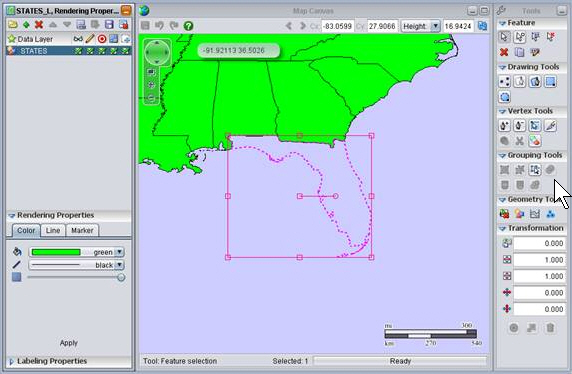Toggle first checkbox on STATES layer row
This screenshot has height=374, width=572.
78,51
